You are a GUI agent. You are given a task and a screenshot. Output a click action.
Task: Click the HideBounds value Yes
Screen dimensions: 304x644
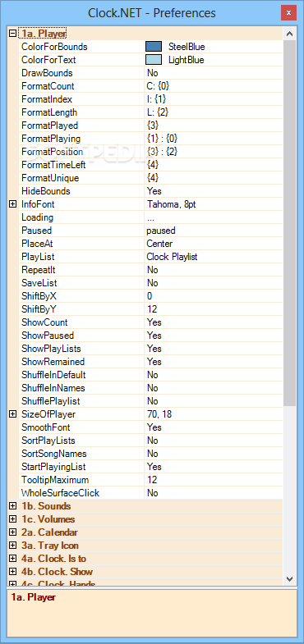tap(154, 191)
